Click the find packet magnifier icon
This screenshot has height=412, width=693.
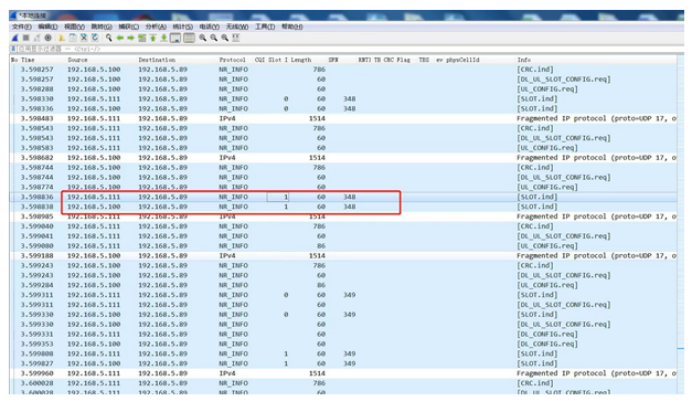(x=108, y=37)
